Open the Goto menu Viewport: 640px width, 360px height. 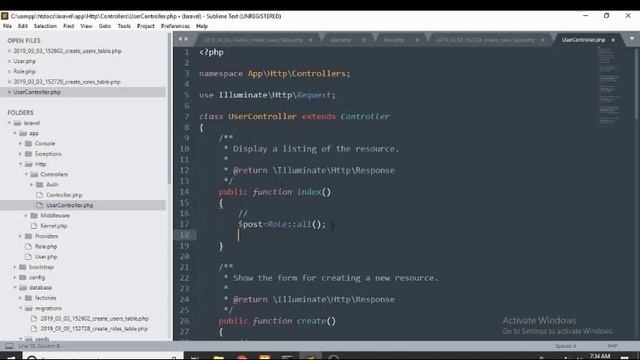105,26
